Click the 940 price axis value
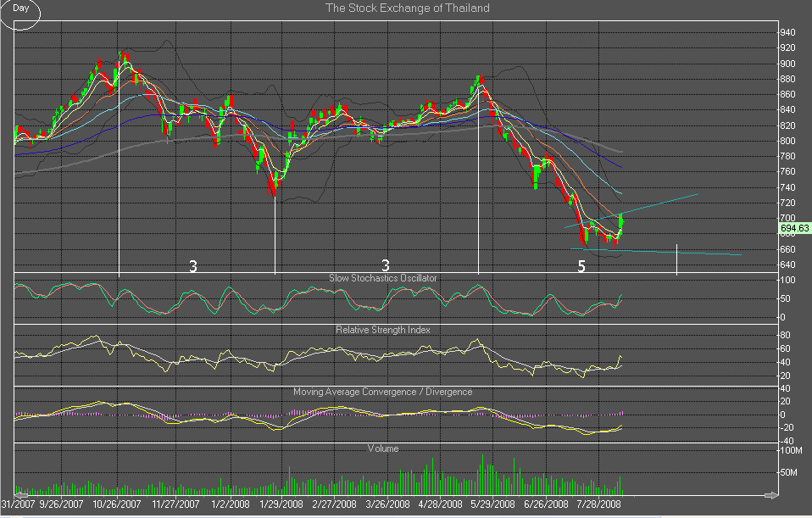Image resolution: width=812 pixels, height=518 pixels. (x=787, y=32)
